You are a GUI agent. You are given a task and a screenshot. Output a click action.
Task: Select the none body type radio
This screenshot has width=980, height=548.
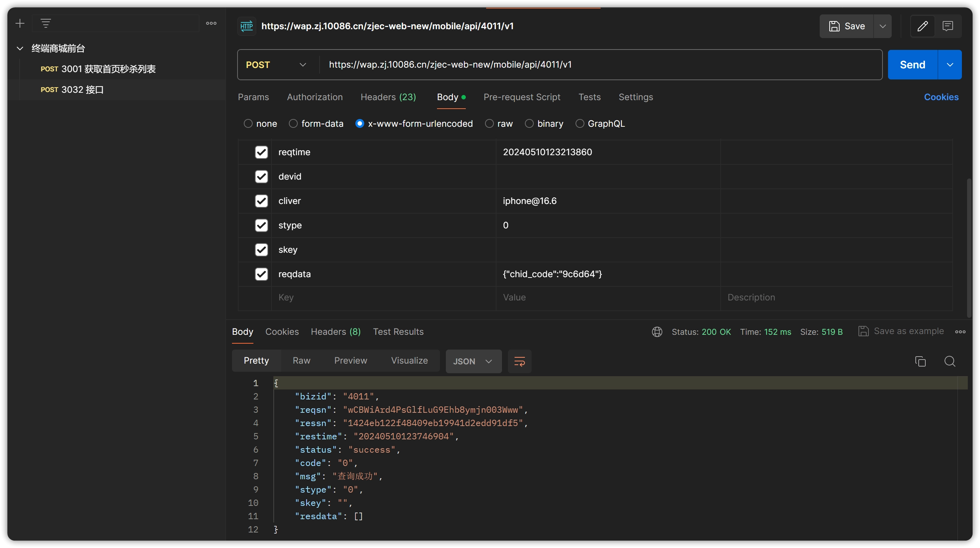pyautogui.click(x=248, y=124)
